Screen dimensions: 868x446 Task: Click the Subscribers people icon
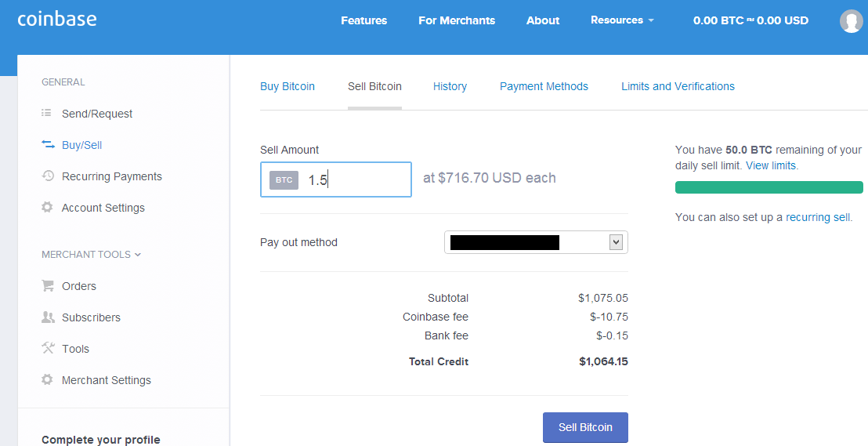pyautogui.click(x=48, y=317)
